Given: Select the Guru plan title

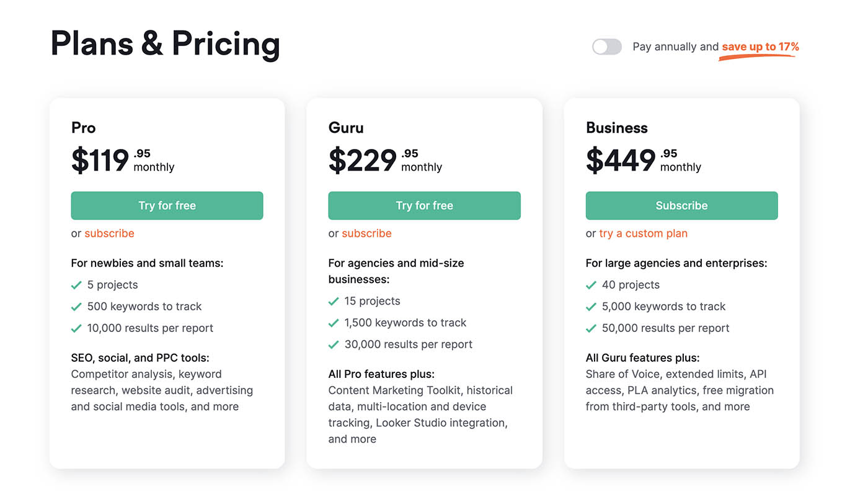Looking at the screenshot, I should pyautogui.click(x=345, y=128).
